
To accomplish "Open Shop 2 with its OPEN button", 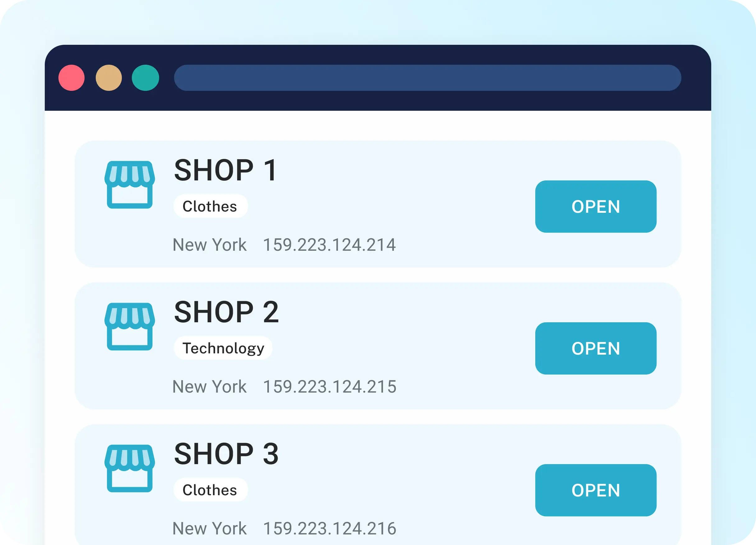I will click(x=596, y=348).
